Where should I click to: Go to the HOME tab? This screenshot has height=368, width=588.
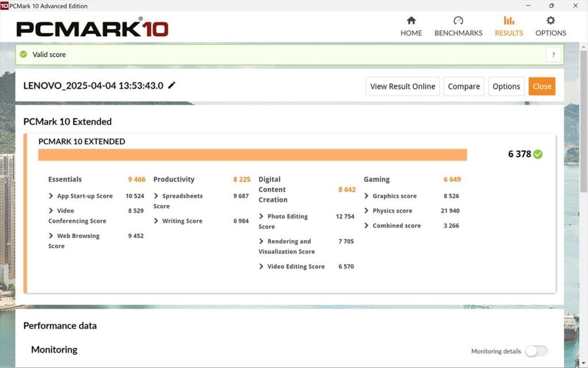(x=411, y=26)
